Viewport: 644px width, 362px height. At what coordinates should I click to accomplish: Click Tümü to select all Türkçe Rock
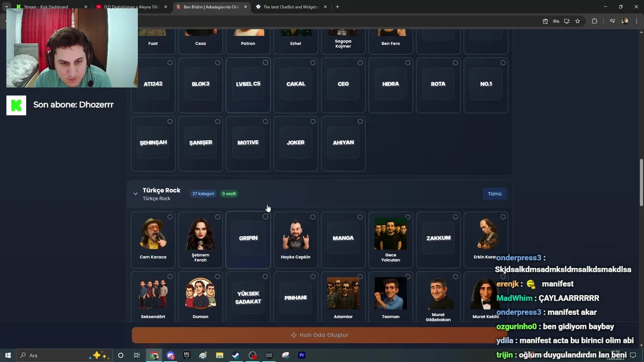click(x=495, y=194)
